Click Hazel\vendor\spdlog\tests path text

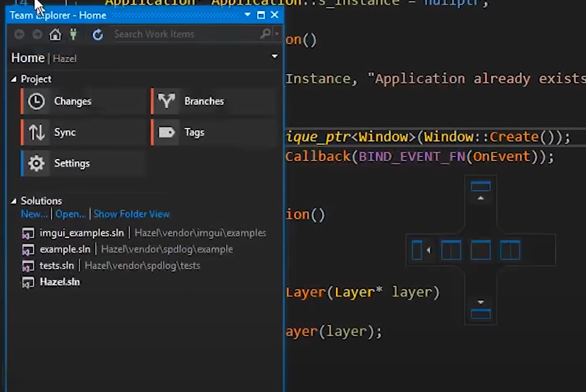143,265
